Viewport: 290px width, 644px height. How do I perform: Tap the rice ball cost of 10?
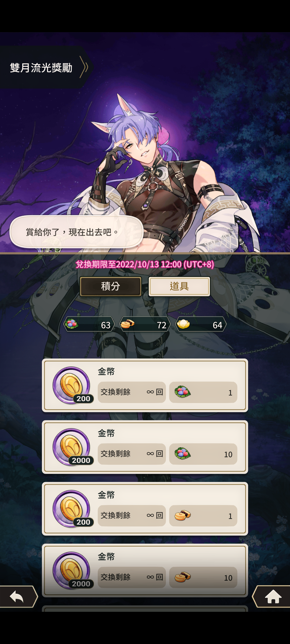203,454
